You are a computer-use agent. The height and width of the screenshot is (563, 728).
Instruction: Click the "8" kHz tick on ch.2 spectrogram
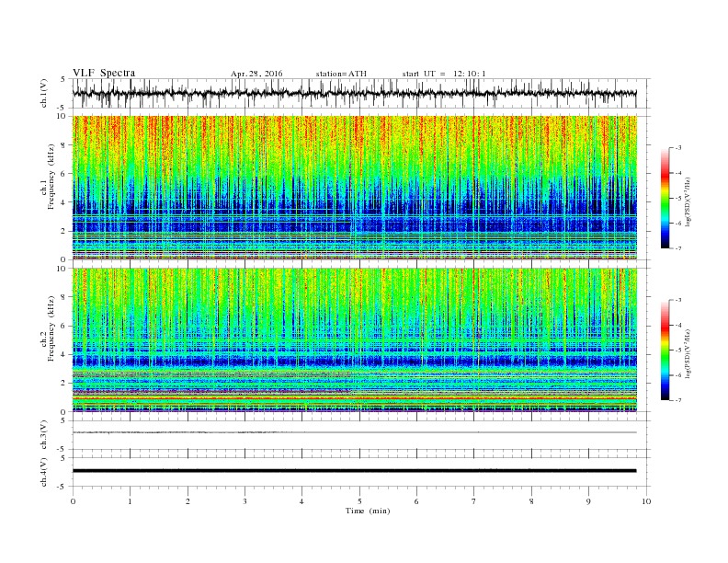tap(63, 297)
